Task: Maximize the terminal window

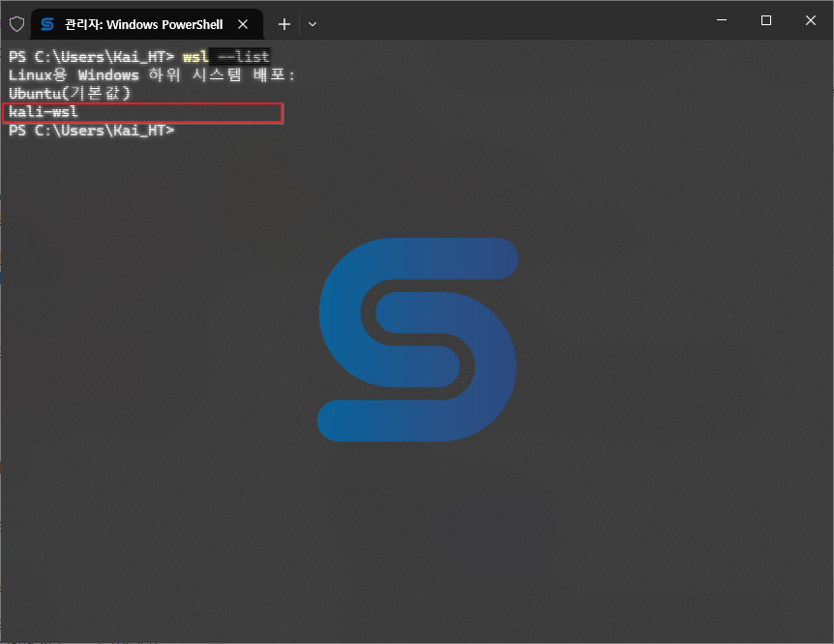Action: click(x=766, y=20)
